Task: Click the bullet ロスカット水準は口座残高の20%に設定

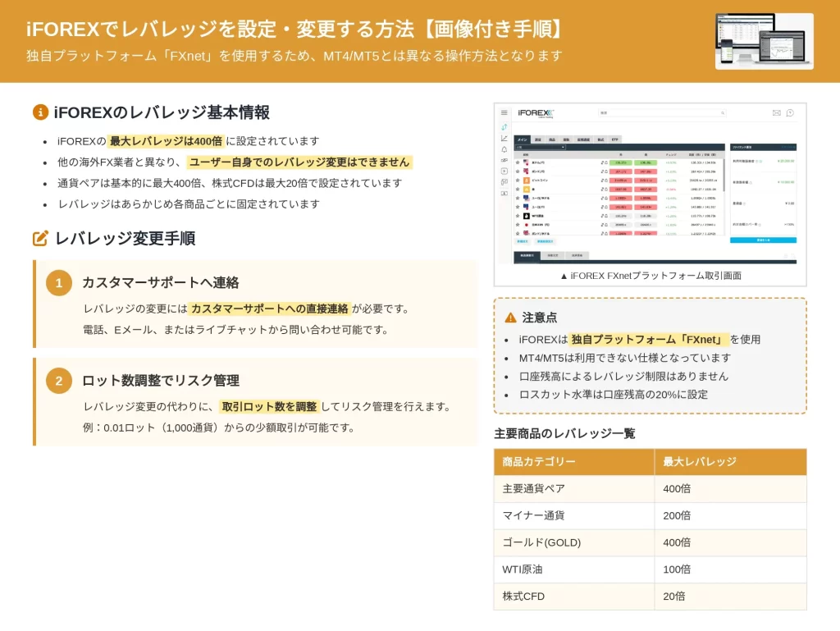Action: 614,394
